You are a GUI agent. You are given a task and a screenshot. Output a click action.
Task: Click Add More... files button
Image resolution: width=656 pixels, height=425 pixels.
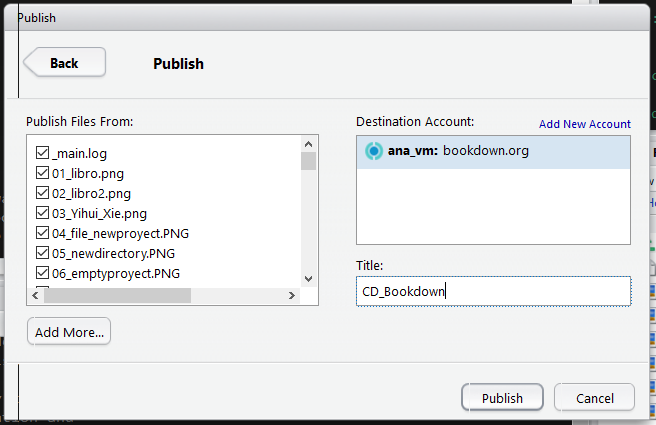(x=69, y=332)
